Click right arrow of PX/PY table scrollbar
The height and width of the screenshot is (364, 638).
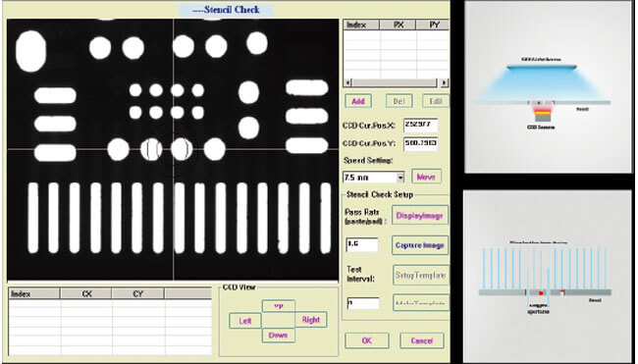[445, 82]
